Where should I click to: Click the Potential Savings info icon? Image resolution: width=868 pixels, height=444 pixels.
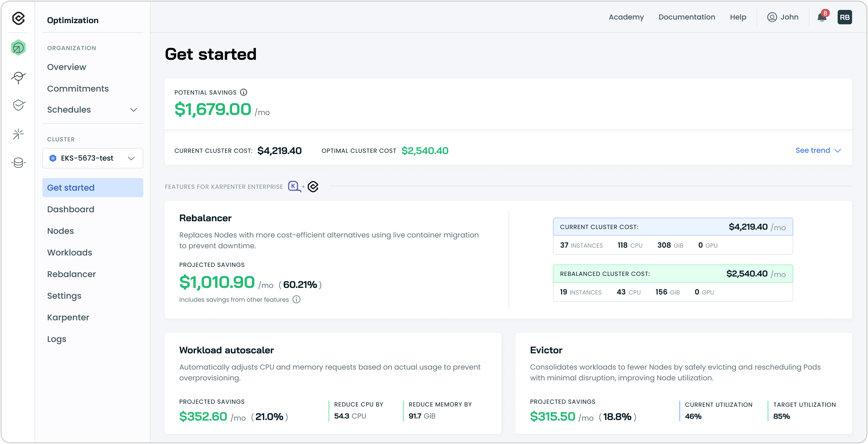click(x=244, y=92)
